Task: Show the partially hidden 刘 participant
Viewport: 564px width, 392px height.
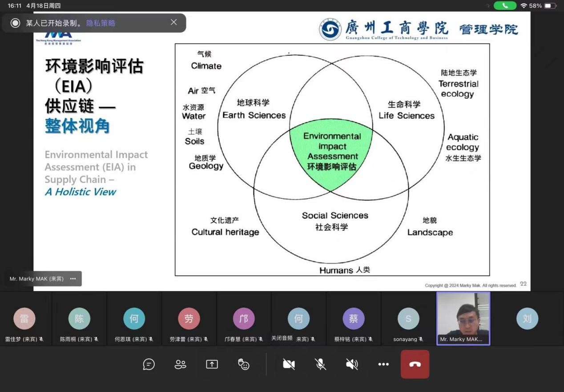Action: coord(527,319)
